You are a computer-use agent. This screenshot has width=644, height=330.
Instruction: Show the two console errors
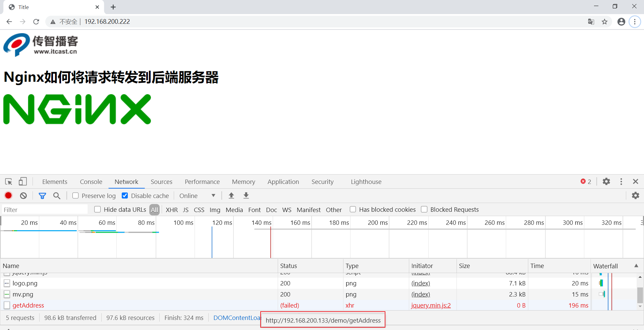tap(586, 182)
